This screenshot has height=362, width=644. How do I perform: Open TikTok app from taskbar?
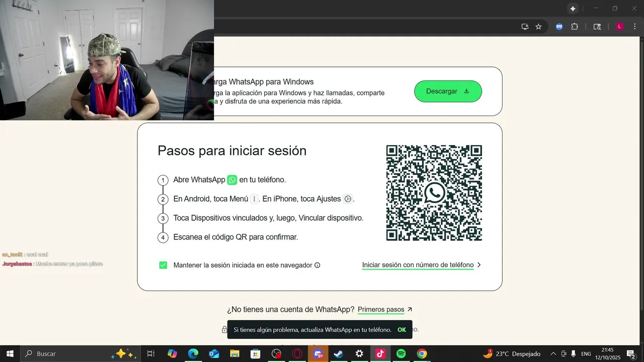coord(380,354)
